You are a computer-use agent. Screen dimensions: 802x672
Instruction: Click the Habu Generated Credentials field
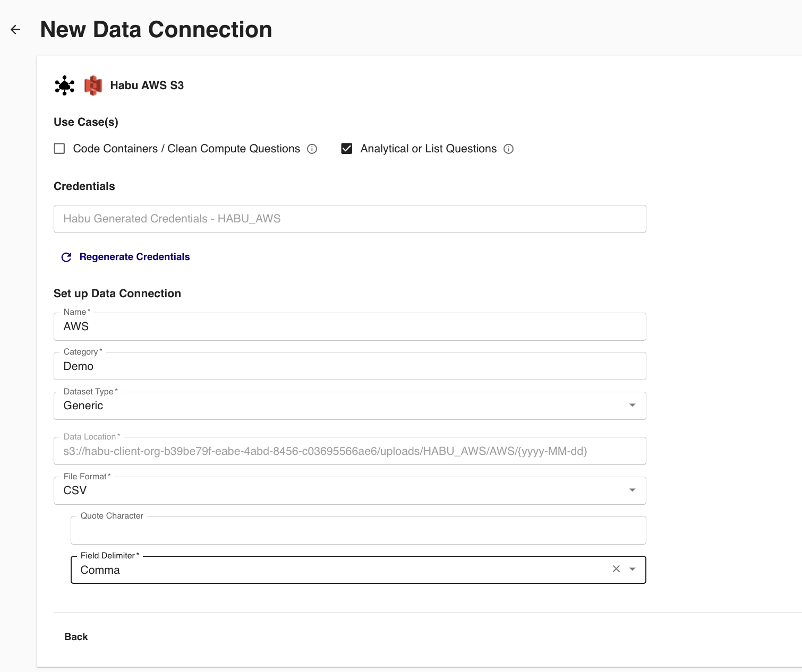click(x=350, y=219)
